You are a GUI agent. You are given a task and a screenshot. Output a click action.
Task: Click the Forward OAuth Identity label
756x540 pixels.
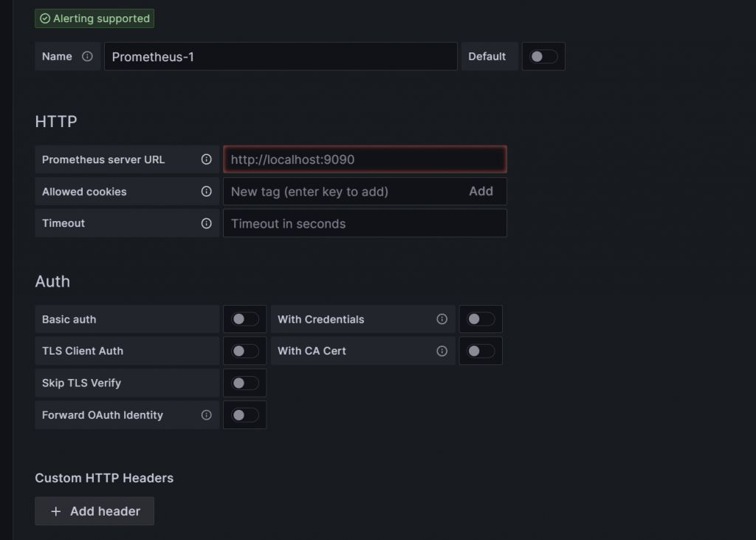click(x=102, y=415)
